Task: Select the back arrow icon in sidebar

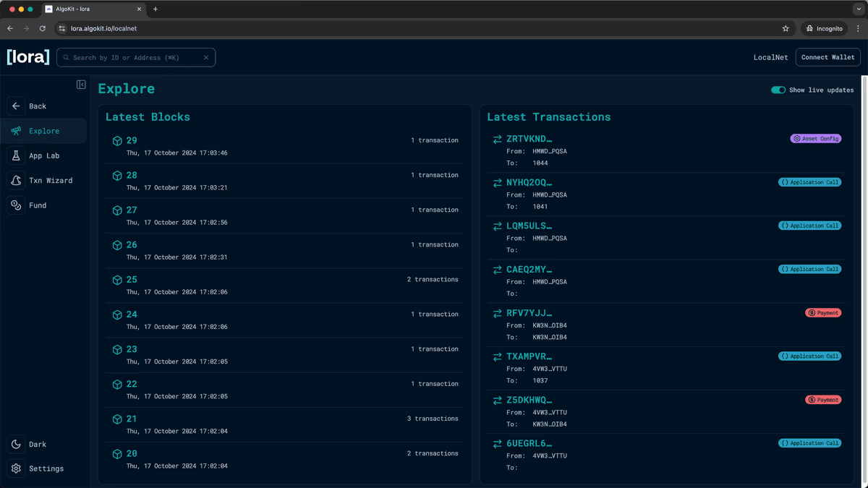Action: click(16, 106)
